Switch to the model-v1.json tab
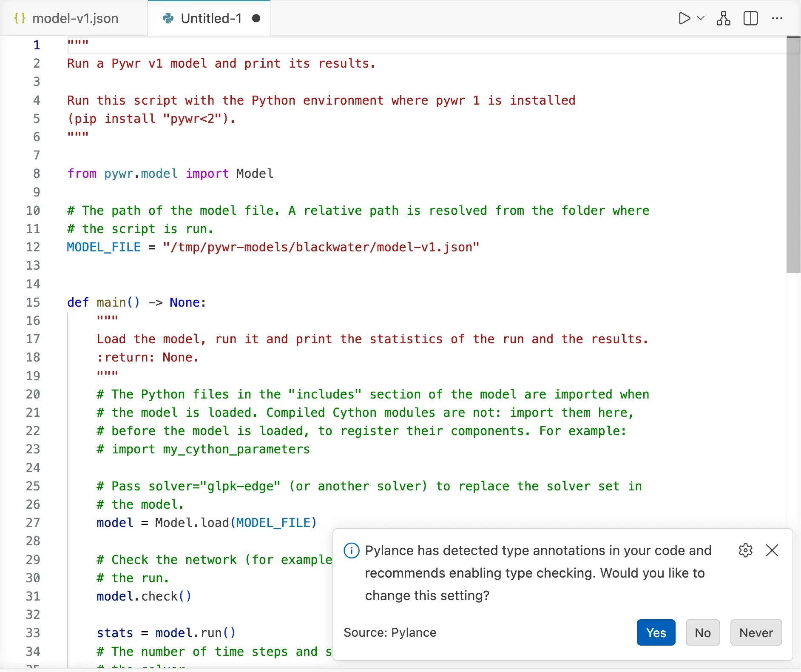The height and width of the screenshot is (672, 801). click(x=74, y=18)
